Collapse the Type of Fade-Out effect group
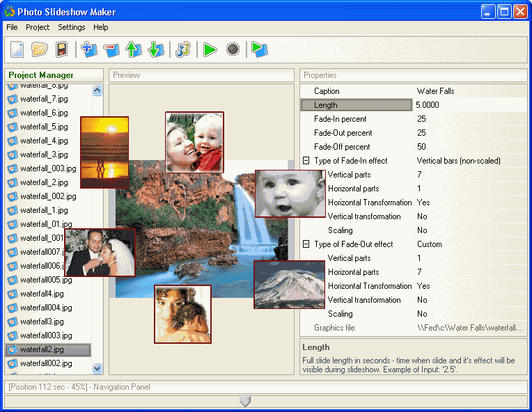This screenshot has width=532, height=412. point(306,244)
